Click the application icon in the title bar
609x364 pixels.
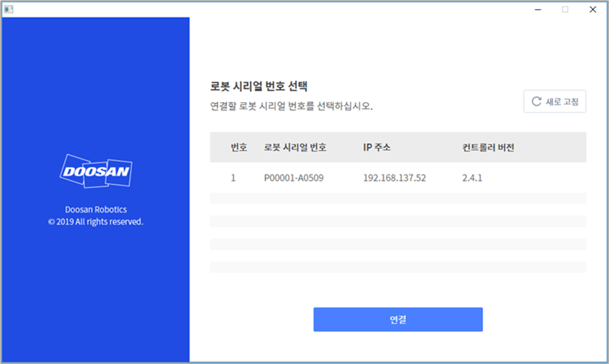pyautogui.click(x=8, y=9)
